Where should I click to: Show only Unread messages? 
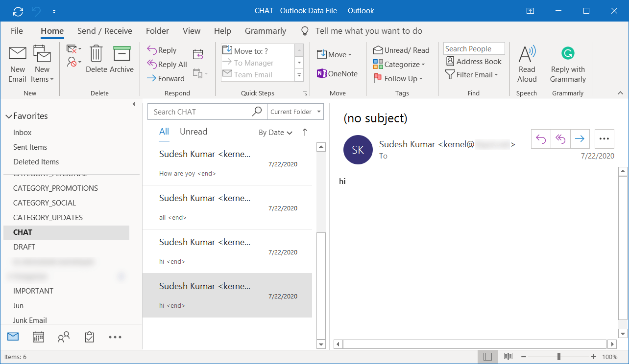194,132
